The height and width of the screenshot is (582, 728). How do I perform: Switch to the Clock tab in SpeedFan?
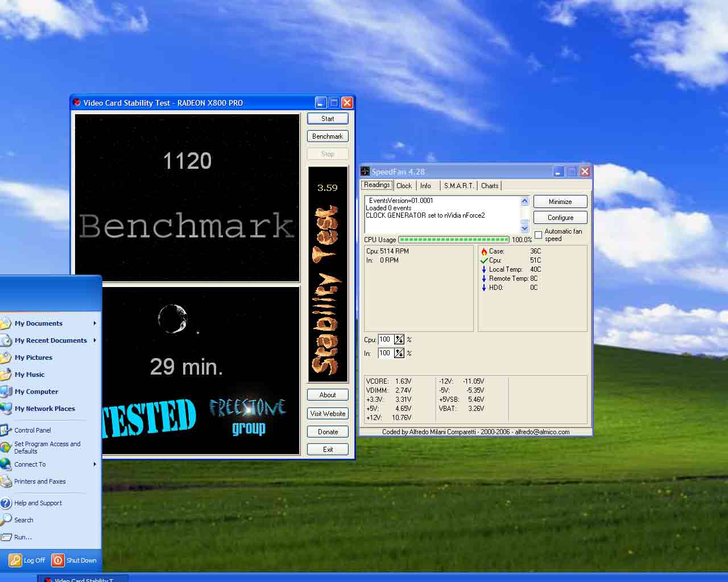click(x=404, y=186)
